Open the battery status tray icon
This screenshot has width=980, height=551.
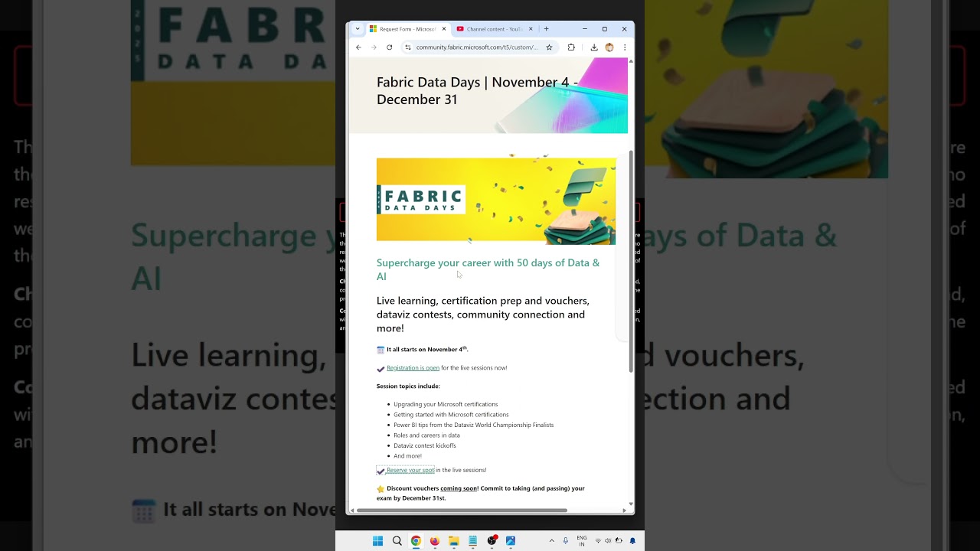pyautogui.click(x=618, y=541)
